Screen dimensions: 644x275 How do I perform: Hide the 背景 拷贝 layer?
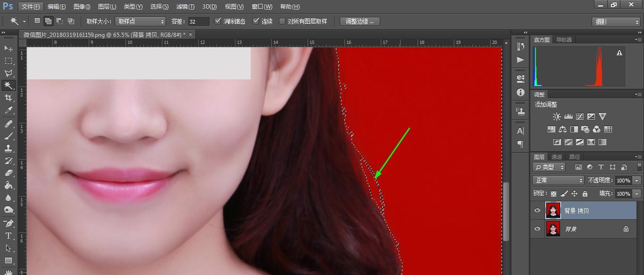coord(537,211)
